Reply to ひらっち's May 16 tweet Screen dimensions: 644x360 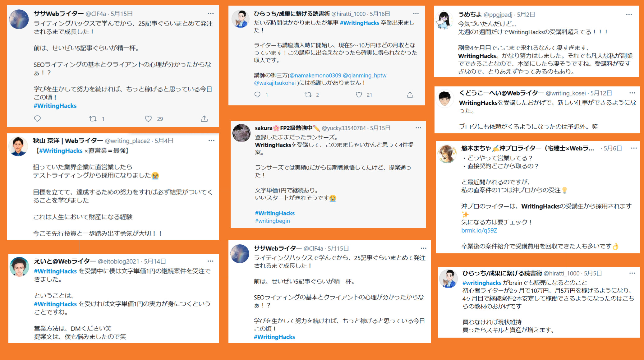(257, 95)
